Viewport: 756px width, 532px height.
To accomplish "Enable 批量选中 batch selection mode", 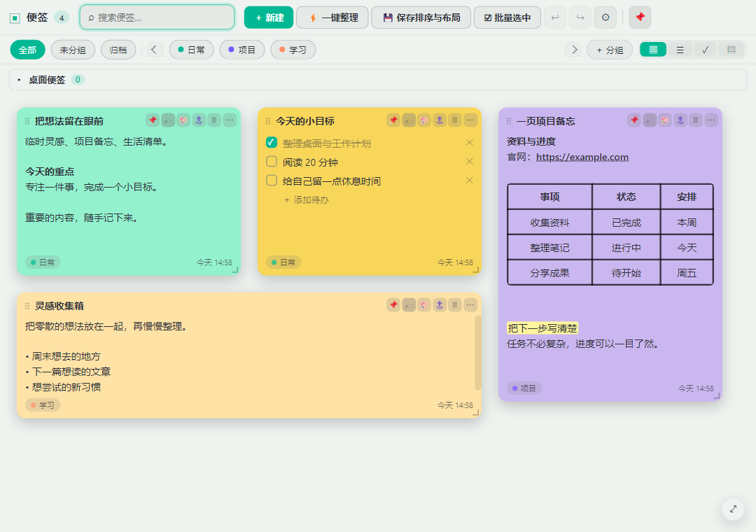I will 507,17.
